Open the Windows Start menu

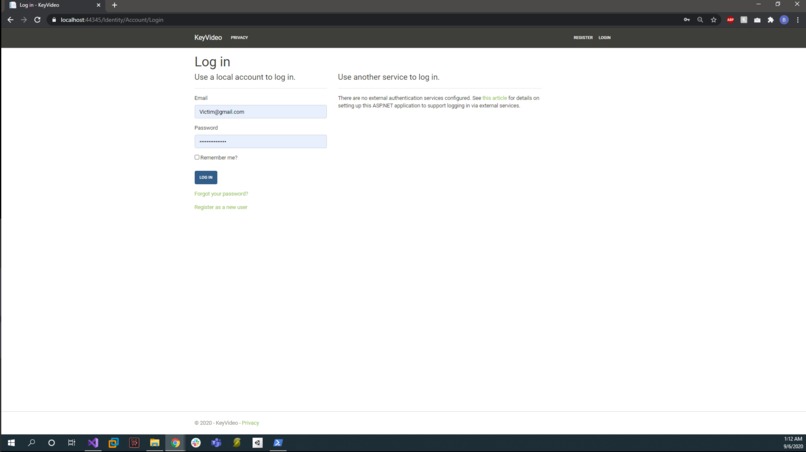(x=11, y=443)
